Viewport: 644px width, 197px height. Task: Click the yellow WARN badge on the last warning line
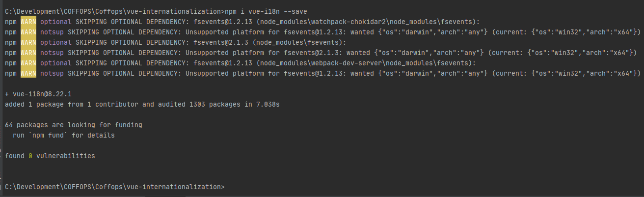[x=28, y=73]
